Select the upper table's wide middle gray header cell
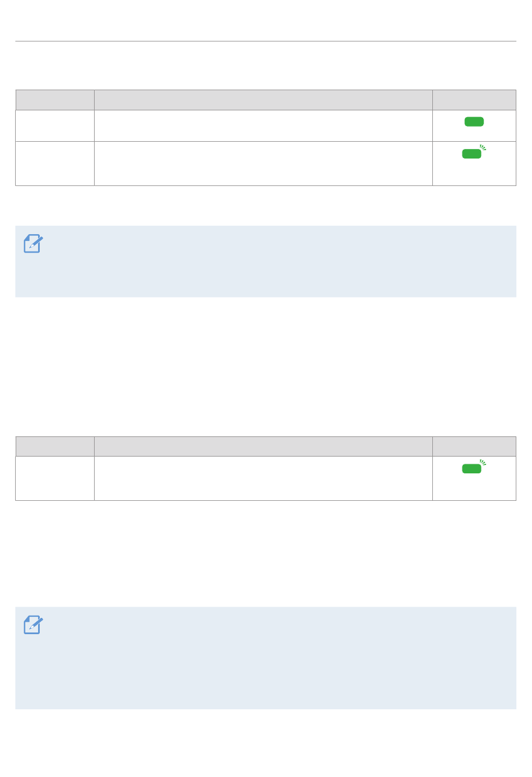The image size is (532, 777). pos(263,100)
